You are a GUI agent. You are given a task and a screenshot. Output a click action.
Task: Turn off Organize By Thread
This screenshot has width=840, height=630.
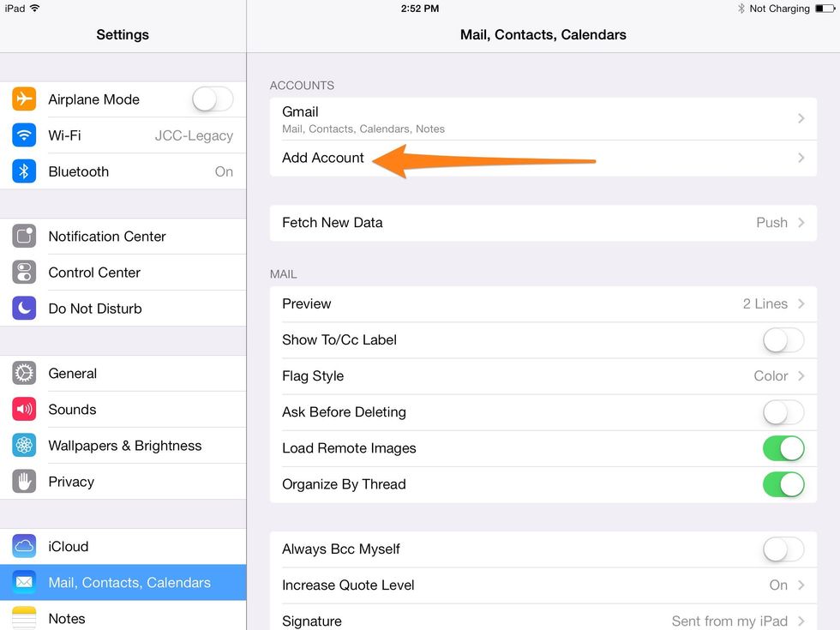coord(783,484)
